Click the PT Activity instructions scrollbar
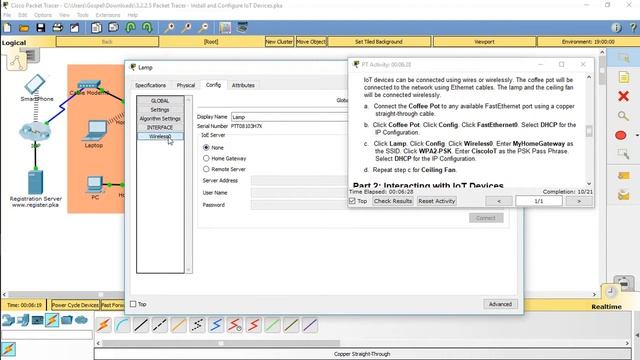Image resolution: width=640 pixels, height=360 pixels. pyautogui.click(x=589, y=131)
